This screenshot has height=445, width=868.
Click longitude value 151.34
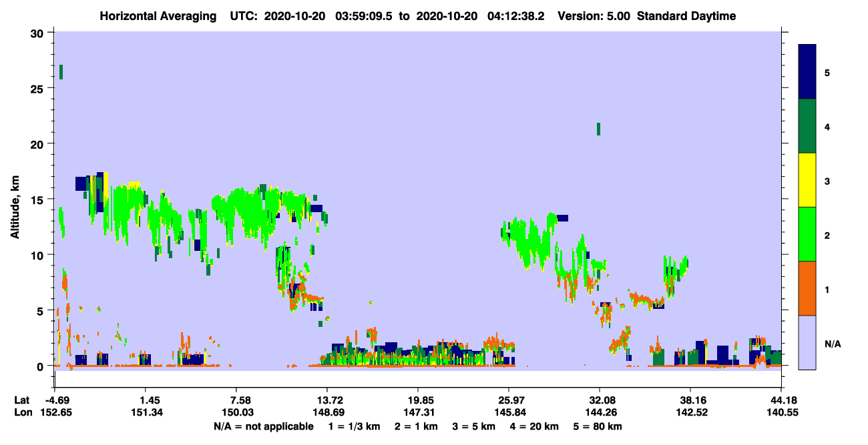click(147, 412)
